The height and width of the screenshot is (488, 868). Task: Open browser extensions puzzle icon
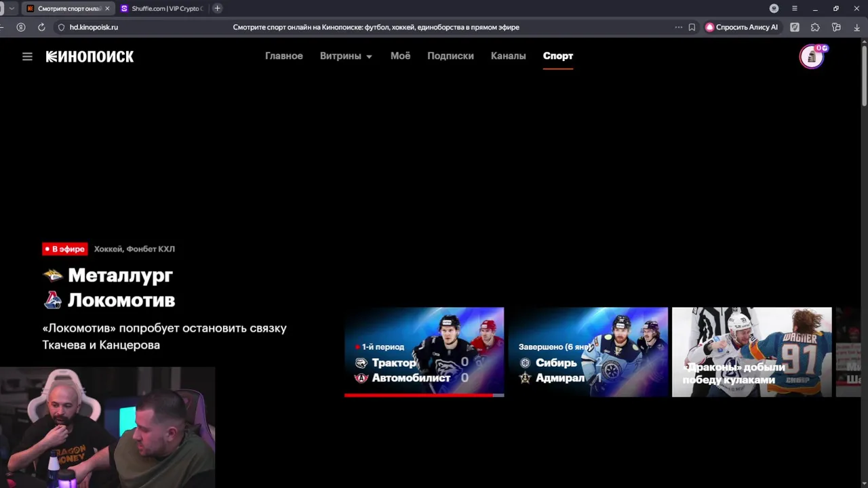pos(815,27)
